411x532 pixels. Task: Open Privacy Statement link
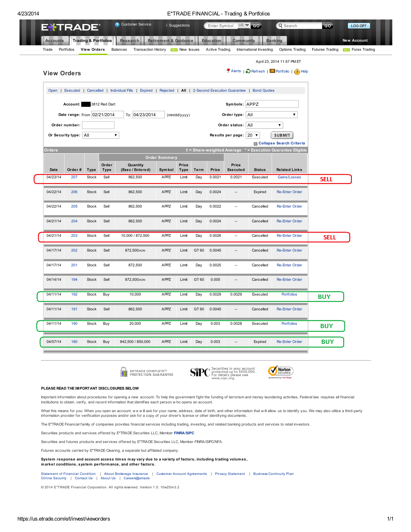coord(230,474)
